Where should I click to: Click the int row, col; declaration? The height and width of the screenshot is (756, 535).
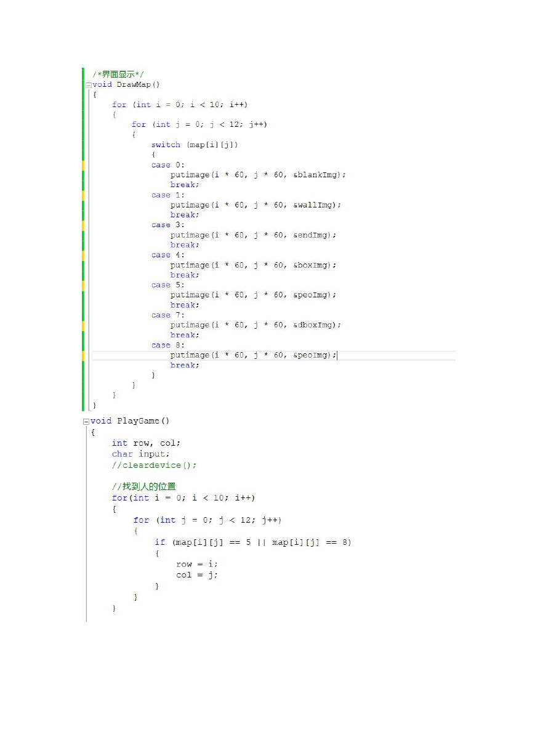point(147,443)
